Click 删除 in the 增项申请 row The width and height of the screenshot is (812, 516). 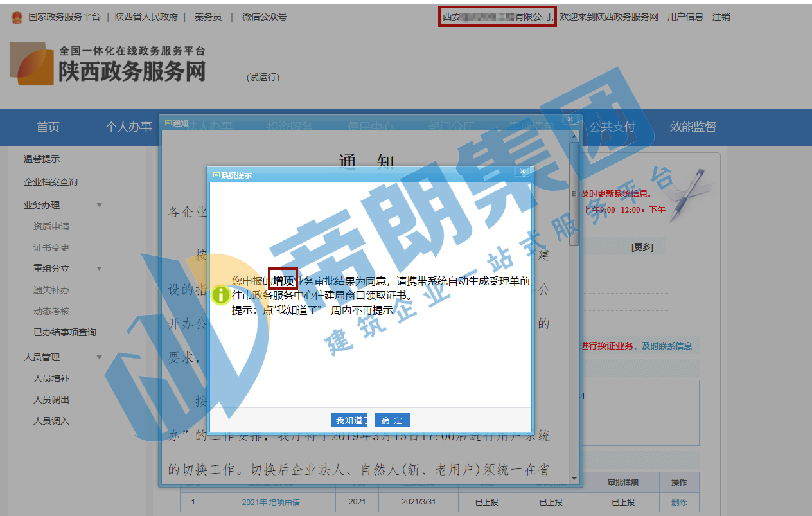pyautogui.click(x=679, y=503)
